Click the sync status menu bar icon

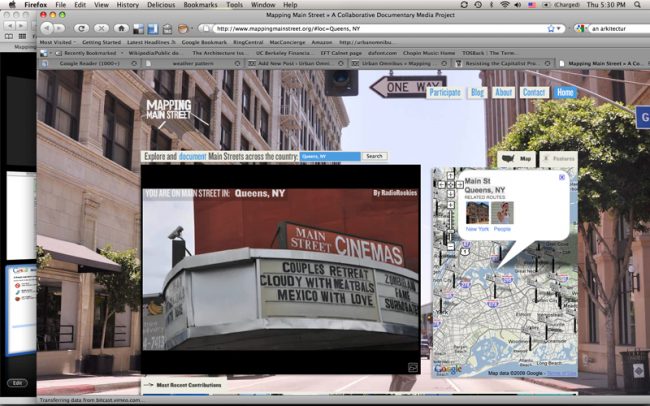[x=464, y=5]
